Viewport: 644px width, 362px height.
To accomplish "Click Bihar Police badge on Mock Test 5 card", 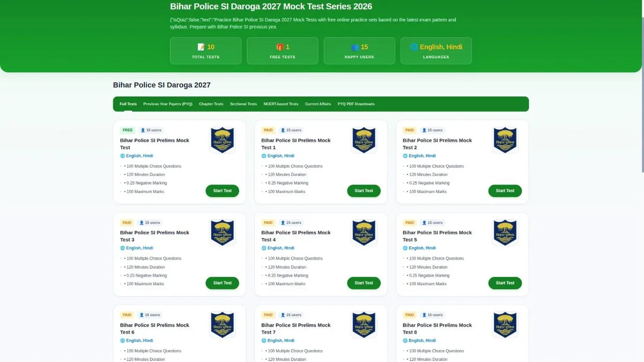I will 505,232.
